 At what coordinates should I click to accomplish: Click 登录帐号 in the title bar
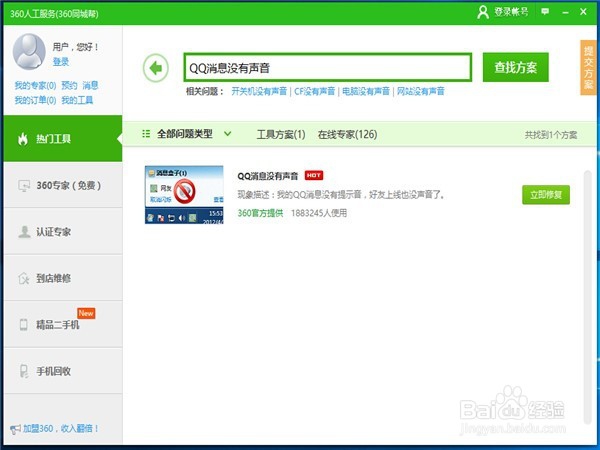tap(511, 12)
